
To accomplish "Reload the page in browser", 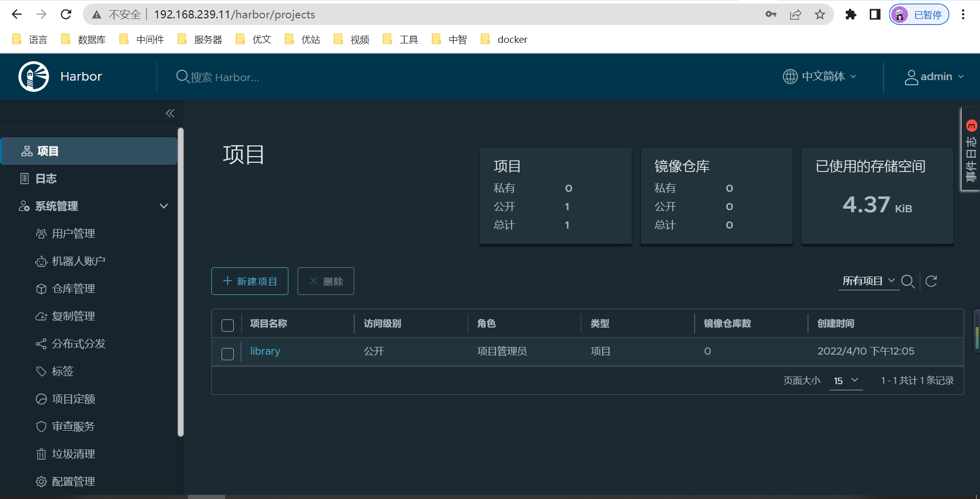I will 66,14.
